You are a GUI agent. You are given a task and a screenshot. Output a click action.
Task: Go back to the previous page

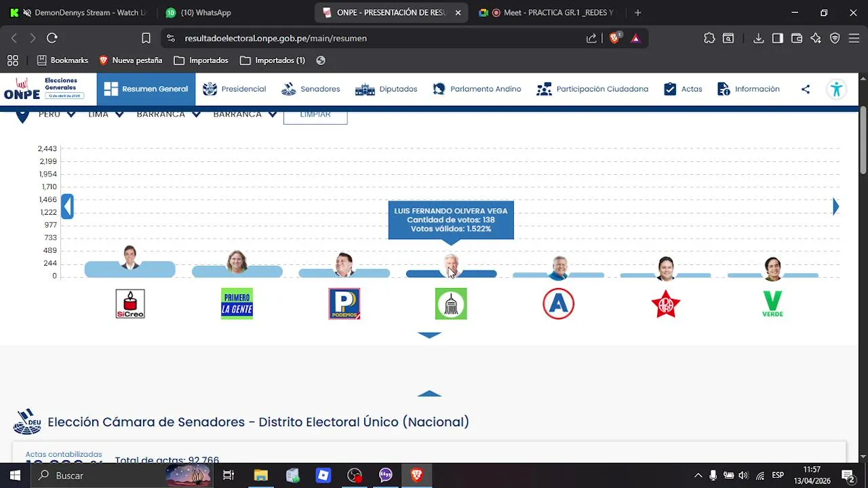14,39
